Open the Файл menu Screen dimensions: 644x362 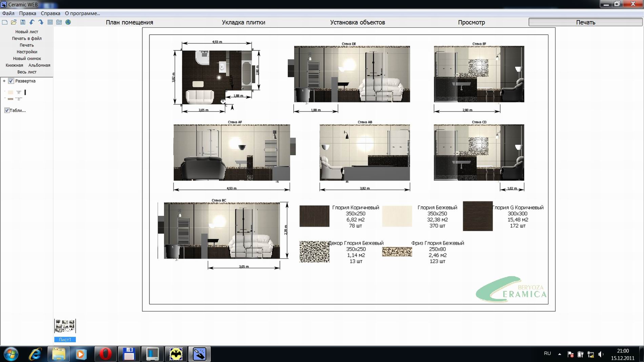tap(8, 14)
